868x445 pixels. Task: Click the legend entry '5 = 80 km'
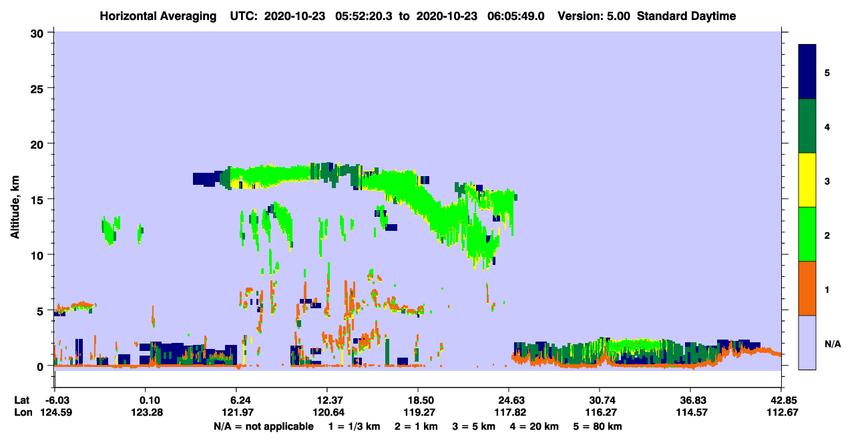[x=599, y=426]
